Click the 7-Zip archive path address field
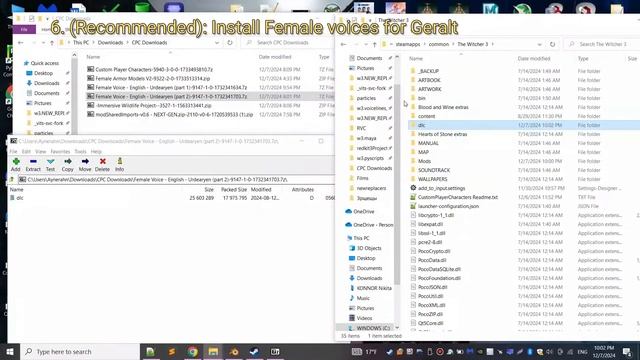This screenshot has height=360, width=640. 176,180
